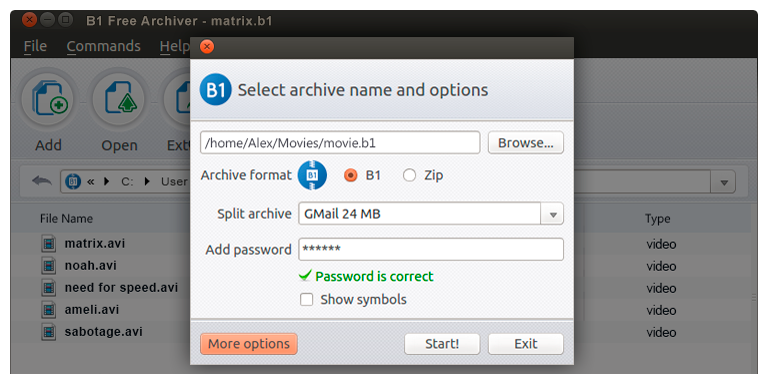The width and height of the screenshot is (768, 384).
Task: Click the B1 logo in dialog header
Action: pyautogui.click(x=216, y=90)
